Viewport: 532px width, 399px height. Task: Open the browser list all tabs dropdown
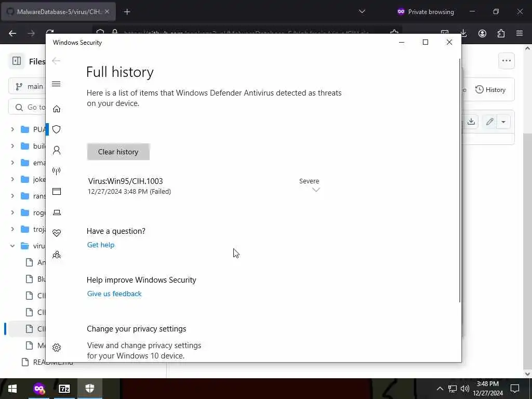coord(362,11)
